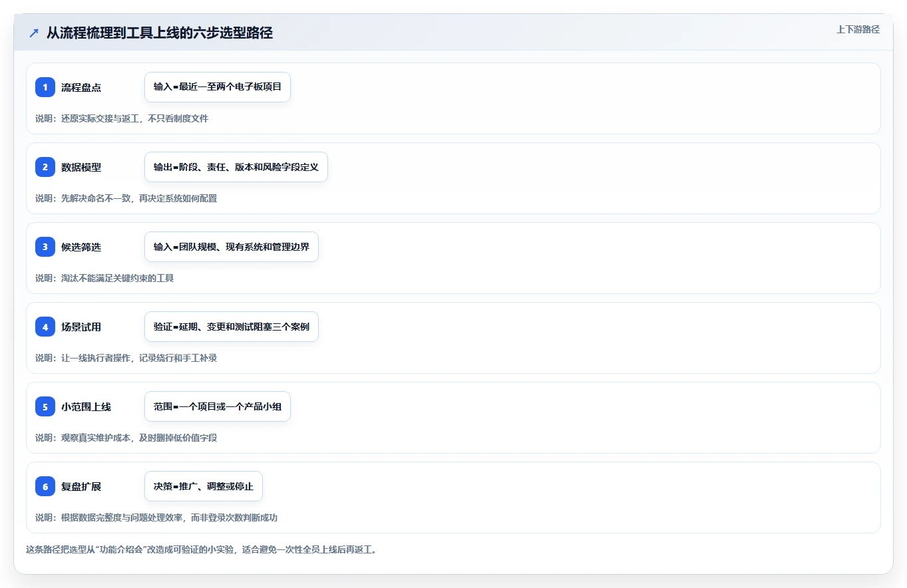
Task: Click the note 让一线执行者操作，记录绕行和手工补录
Action: [126, 358]
